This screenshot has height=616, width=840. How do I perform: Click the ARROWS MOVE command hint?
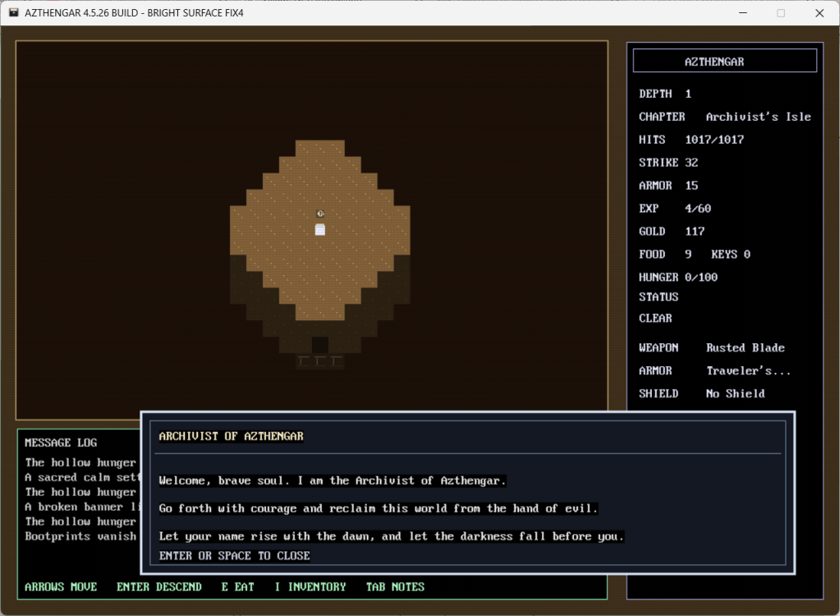[61, 586]
